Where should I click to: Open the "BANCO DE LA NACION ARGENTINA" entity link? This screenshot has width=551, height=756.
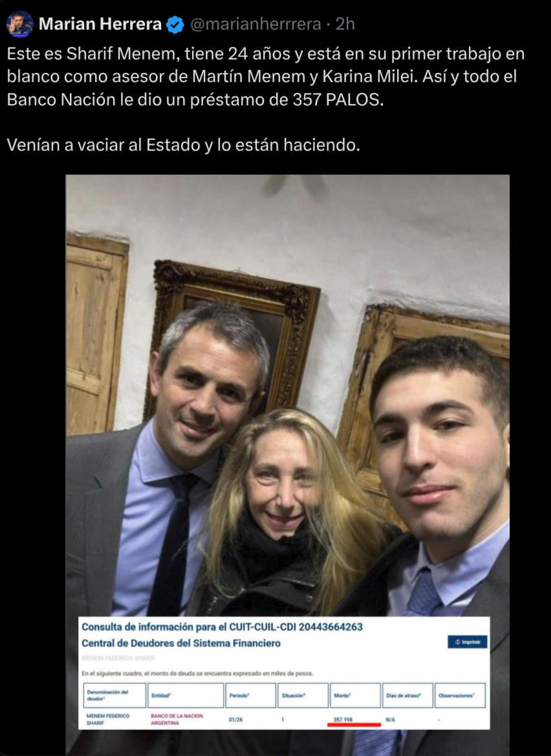coord(177,719)
